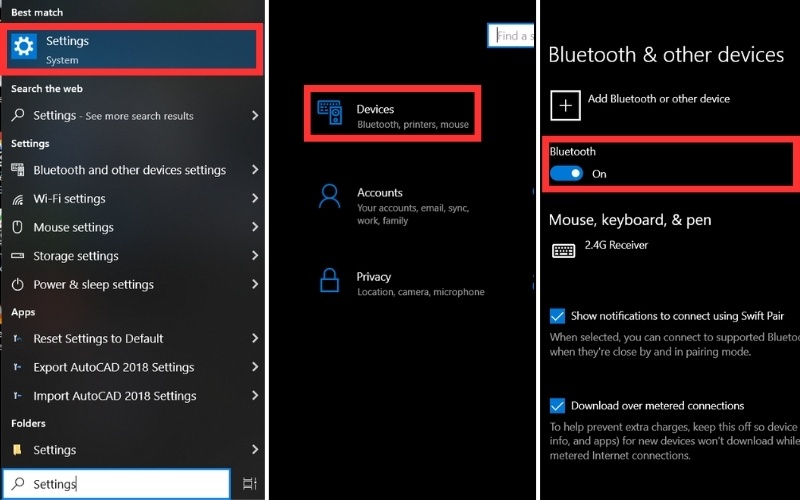
Task: Open the Settings gear icon in Best match
Action: coord(23,47)
